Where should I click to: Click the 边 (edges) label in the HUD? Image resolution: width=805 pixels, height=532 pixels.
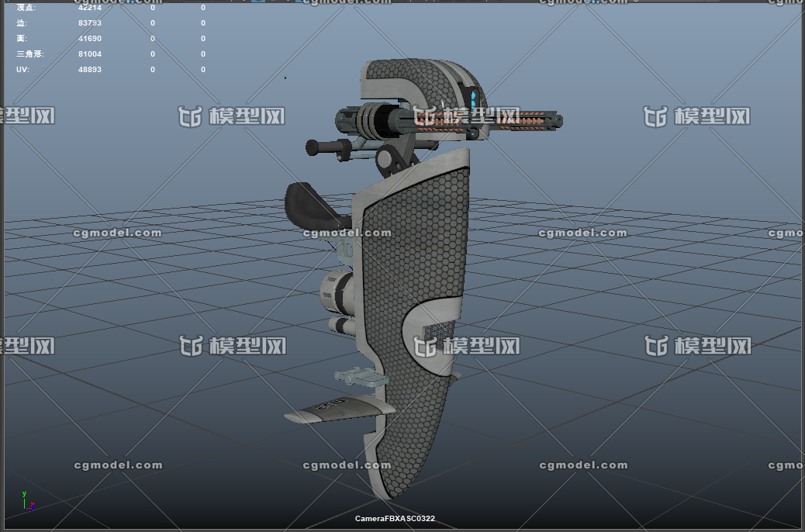point(20,23)
